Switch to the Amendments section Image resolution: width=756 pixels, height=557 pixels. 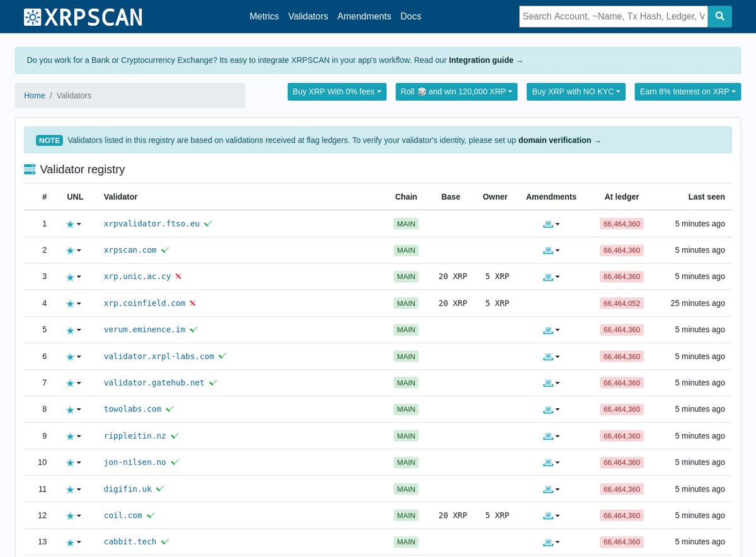tap(364, 16)
